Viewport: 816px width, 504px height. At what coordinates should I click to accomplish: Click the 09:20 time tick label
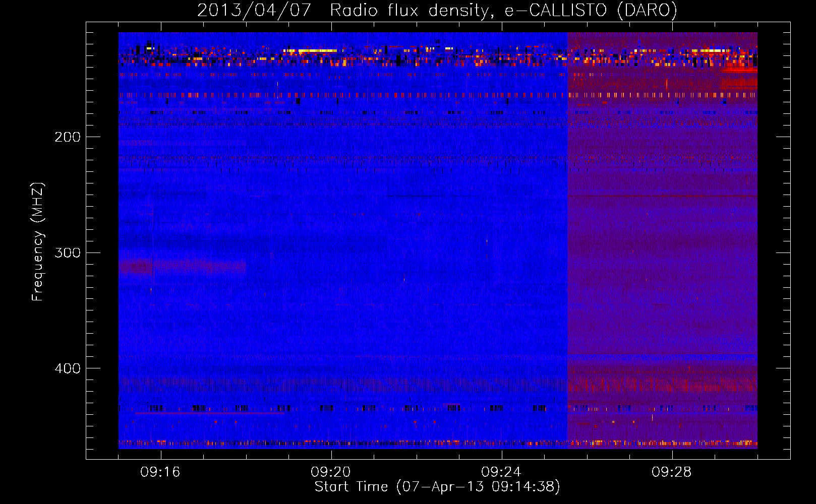tap(331, 472)
